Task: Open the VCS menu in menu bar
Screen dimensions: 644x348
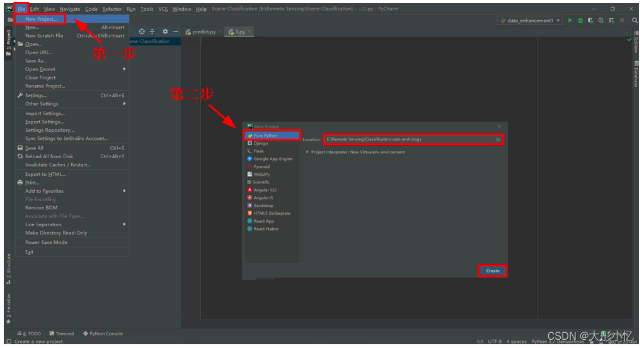Action: pos(163,9)
